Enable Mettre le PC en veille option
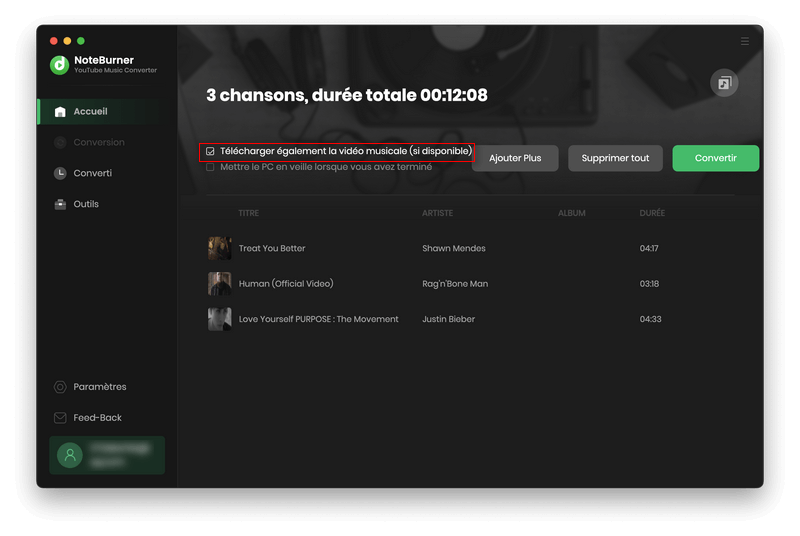This screenshot has height=536, width=800. click(x=210, y=167)
